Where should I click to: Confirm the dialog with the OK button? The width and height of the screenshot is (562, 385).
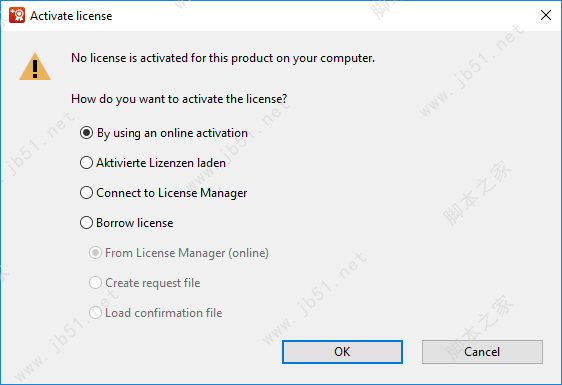[342, 352]
